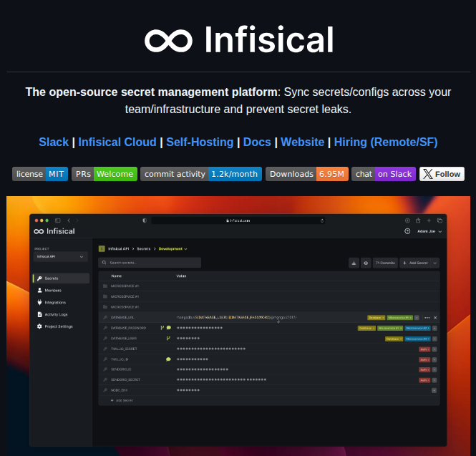Select Secrets in the dashboard sidebar
The width and height of the screenshot is (476, 456).
61,278
